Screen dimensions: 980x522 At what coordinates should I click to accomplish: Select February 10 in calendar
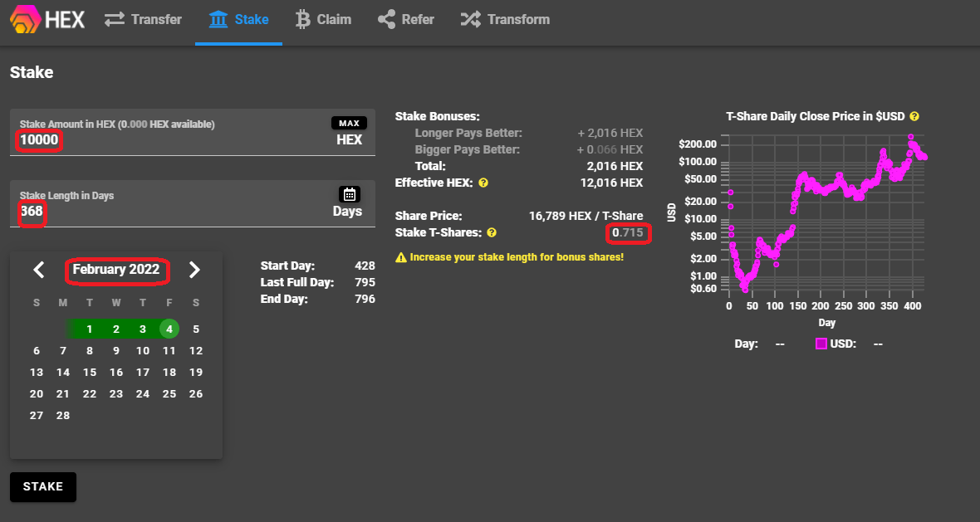click(x=143, y=351)
